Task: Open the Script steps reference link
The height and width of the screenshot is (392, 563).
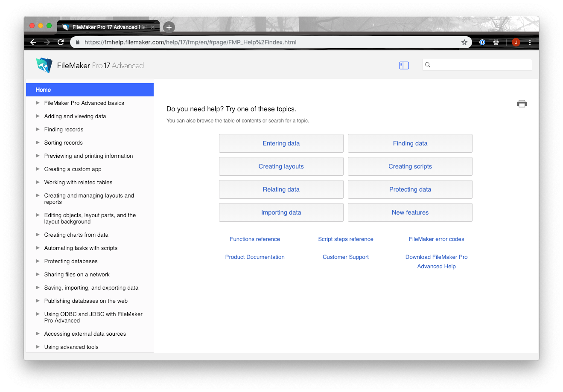Action: 346,239
